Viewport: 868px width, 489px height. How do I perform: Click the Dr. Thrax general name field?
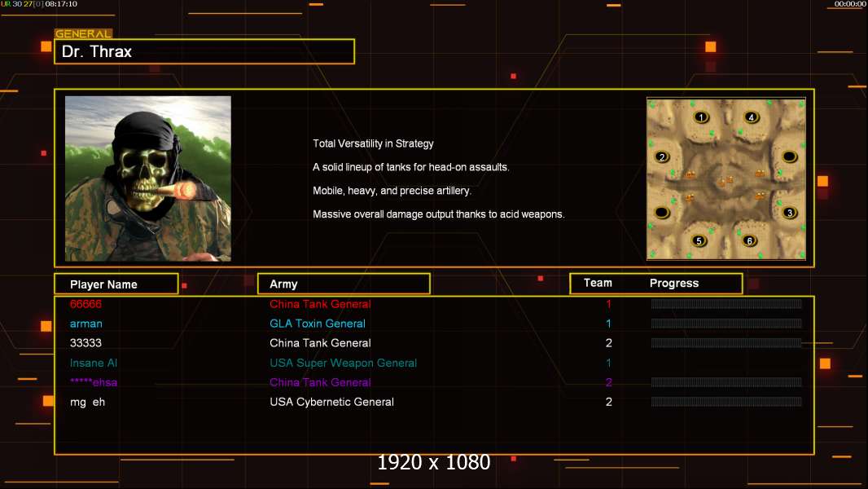204,51
